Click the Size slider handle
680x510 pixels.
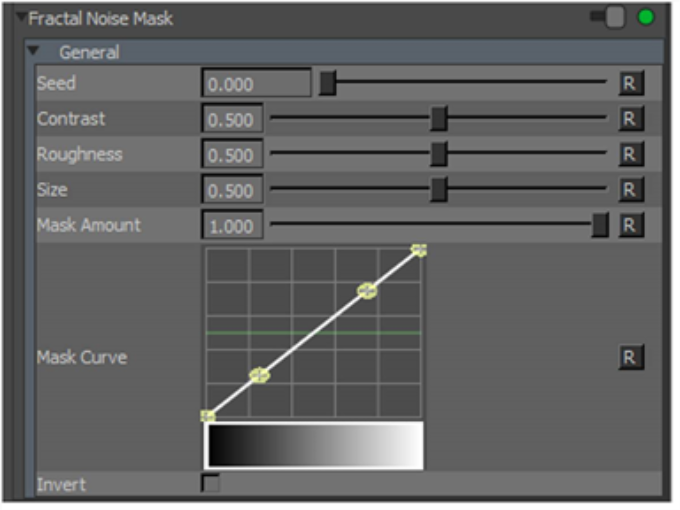pyautogui.click(x=438, y=190)
